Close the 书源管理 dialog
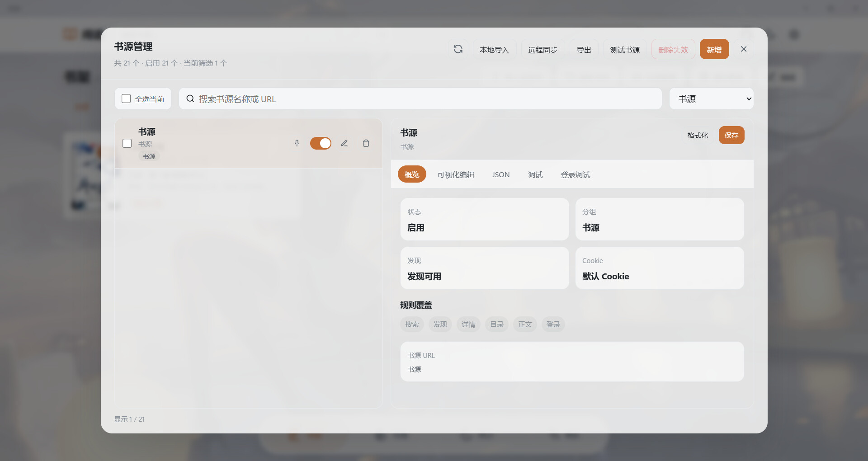Screen dimensions: 868x461 pyautogui.click(x=744, y=49)
